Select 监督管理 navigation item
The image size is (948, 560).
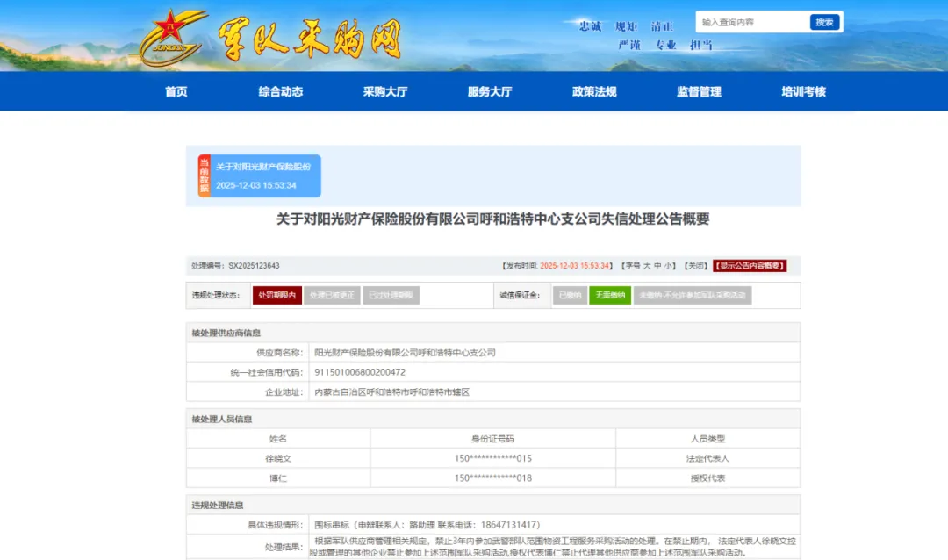click(x=699, y=92)
